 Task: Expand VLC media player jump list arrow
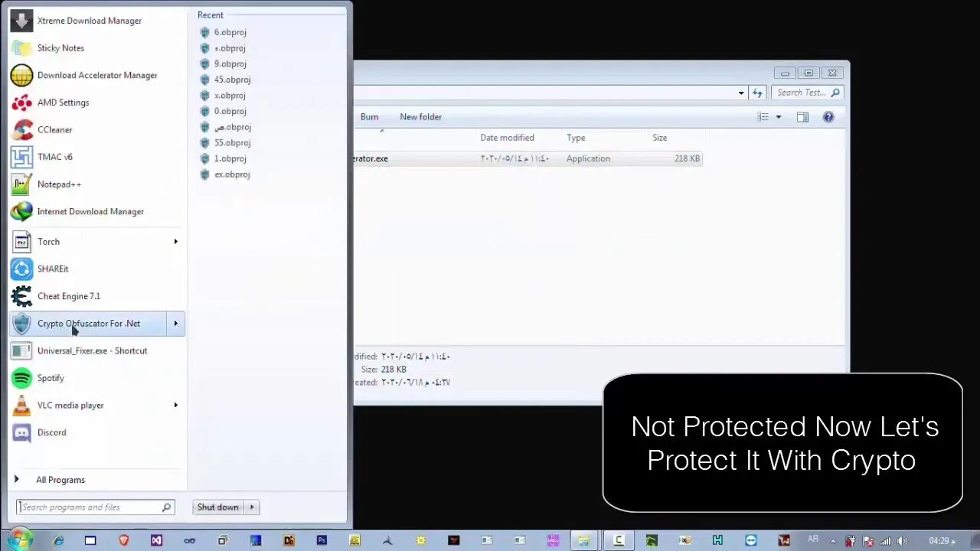pos(175,406)
